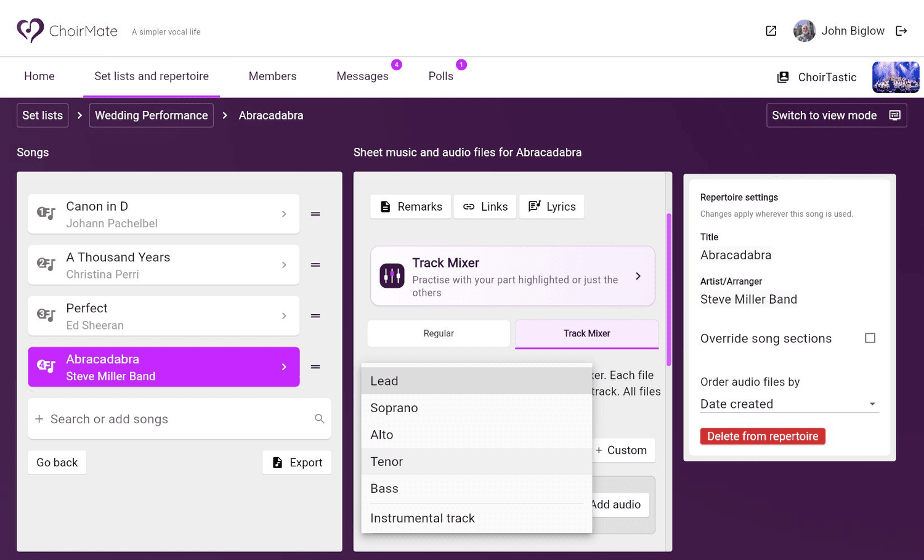Image resolution: width=924 pixels, height=560 pixels.
Task: Tick the Override song sections checkbox
Action: click(870, 338)
